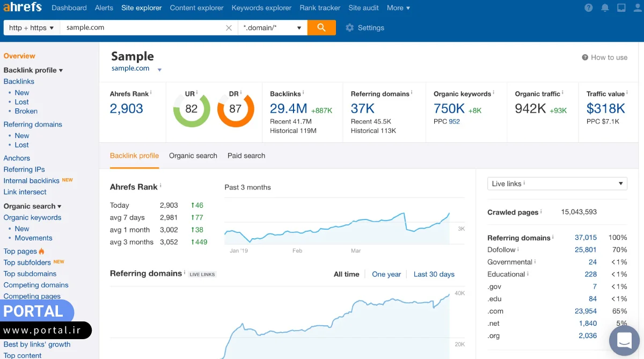
Task: Click the screen sharing monitor icon
Action: (621, 8)
